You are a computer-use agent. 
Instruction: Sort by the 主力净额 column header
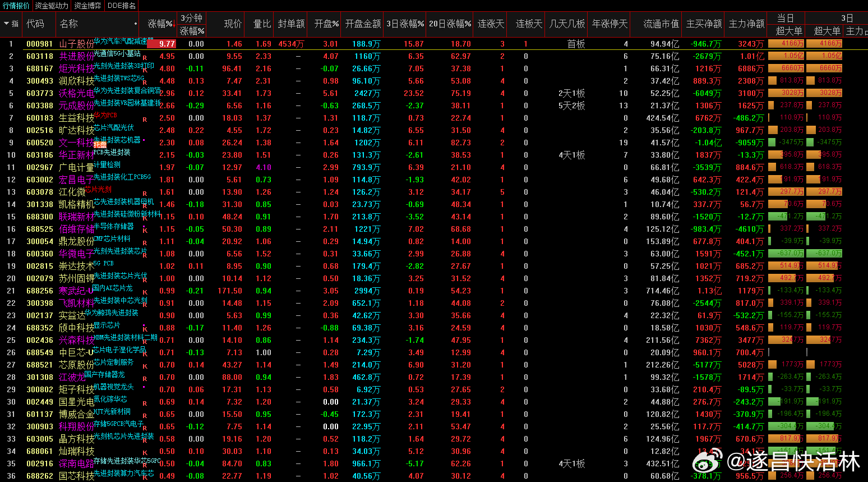click(746, 24)
